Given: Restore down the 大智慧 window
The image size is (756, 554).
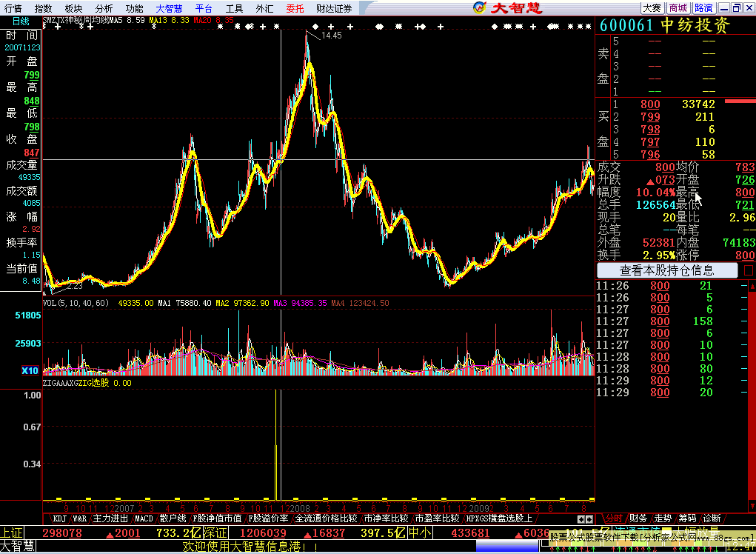Looking at the screenshot, I should (737, 7).
